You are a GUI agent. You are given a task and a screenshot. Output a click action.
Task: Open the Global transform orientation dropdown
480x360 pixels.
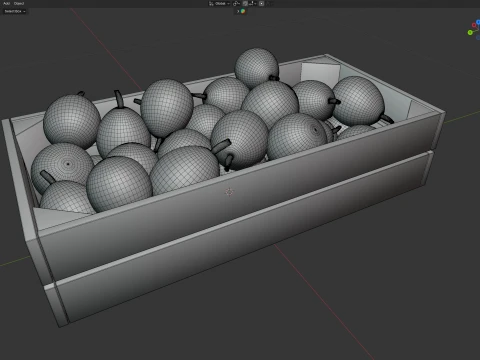pyautogui.click(x=219, y=4)
